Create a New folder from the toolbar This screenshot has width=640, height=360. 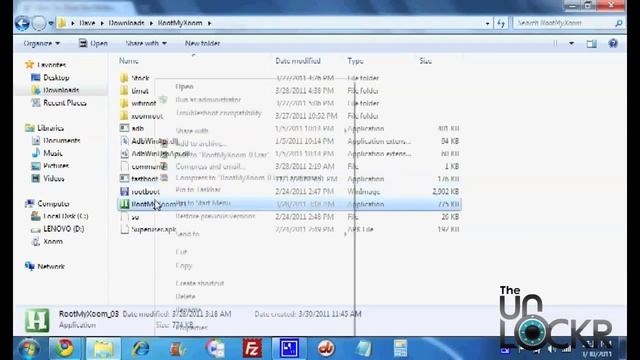click(x=202, y=43)
